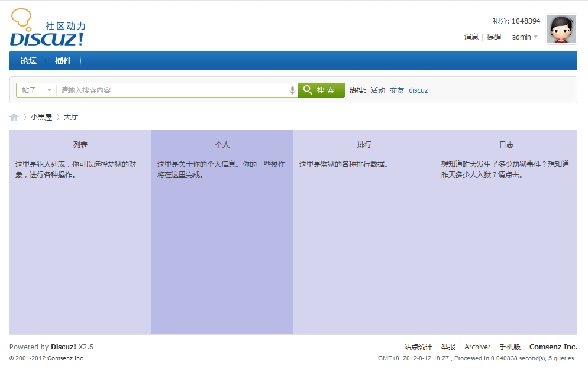
Task: Click the green 搜索 search button
Action: 321,90
